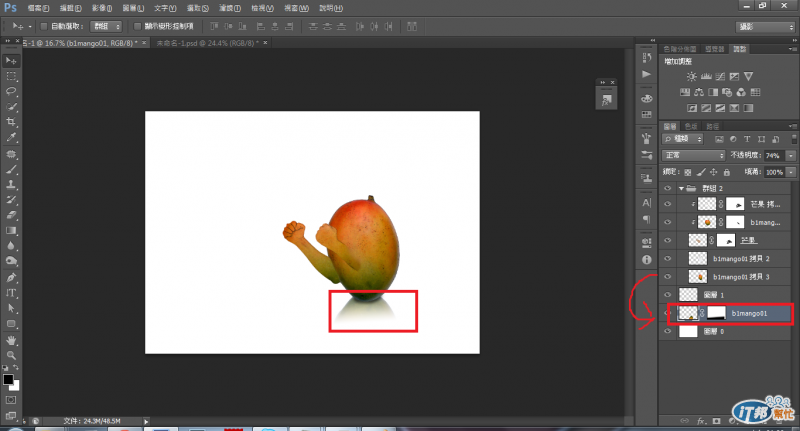This screenshot has height=431, width=800.
Task: Select the Move tool in the toolbox
Action: [11, 61]
